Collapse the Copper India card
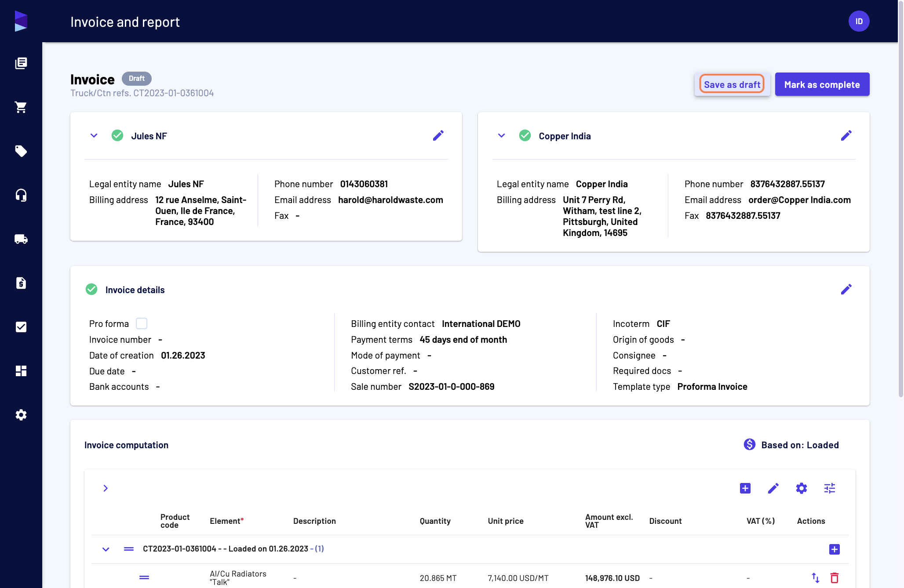904x588 pixels. 502,135
